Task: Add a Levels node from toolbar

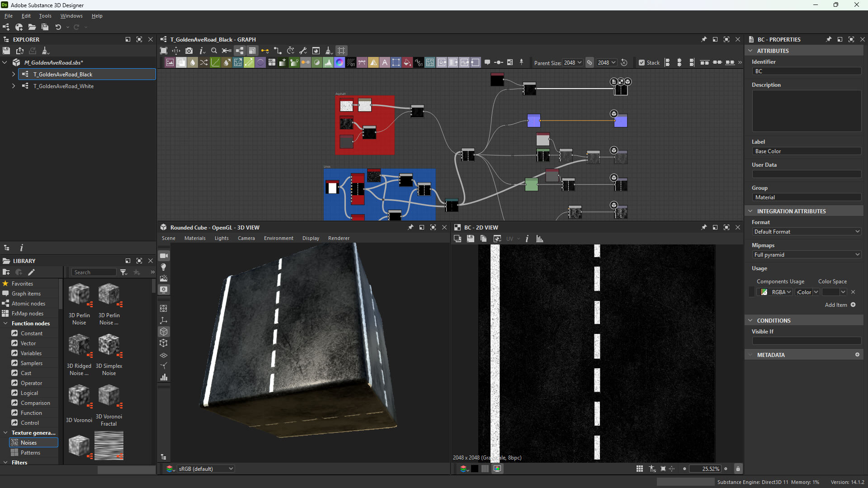Action: 328,63
